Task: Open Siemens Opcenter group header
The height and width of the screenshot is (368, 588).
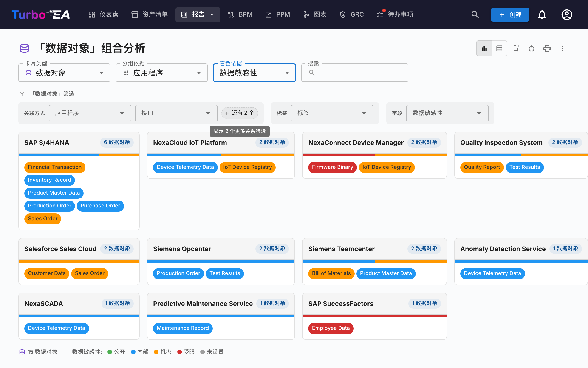Action: [x=221, y=249]
